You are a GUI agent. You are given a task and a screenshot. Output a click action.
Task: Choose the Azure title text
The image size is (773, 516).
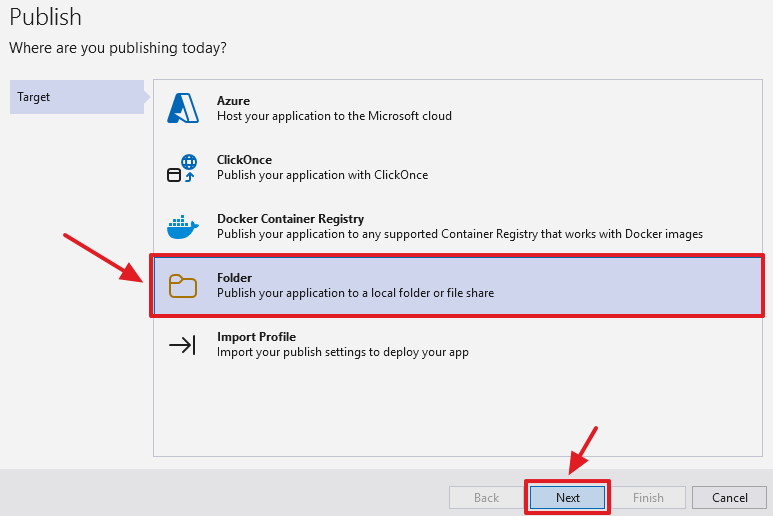[233, 101]
